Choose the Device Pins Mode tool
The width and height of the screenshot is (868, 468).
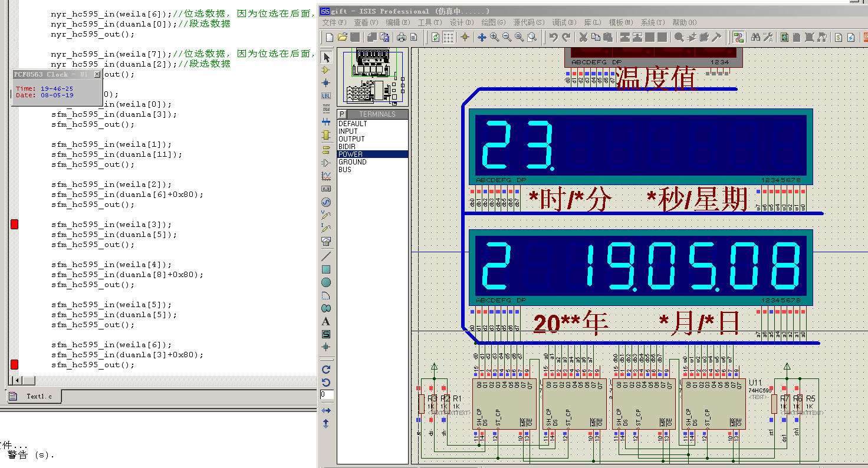pyautogui.click(x=326, y=162)
